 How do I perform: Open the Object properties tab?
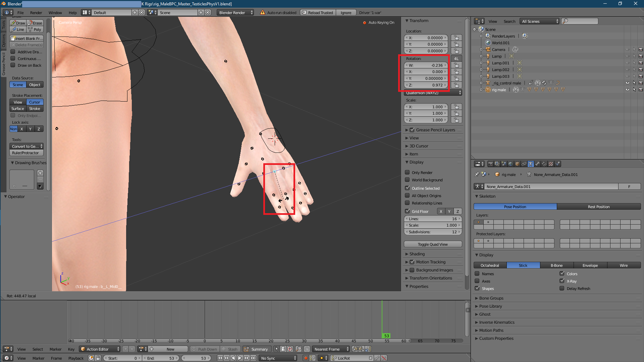(x=517, y=164)
